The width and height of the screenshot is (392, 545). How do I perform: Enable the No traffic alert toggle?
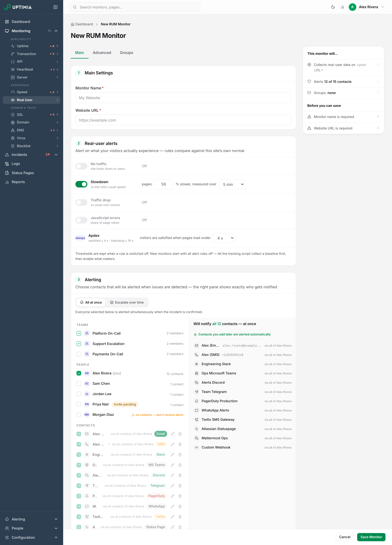pyautogui.click(x=81, y=166)
